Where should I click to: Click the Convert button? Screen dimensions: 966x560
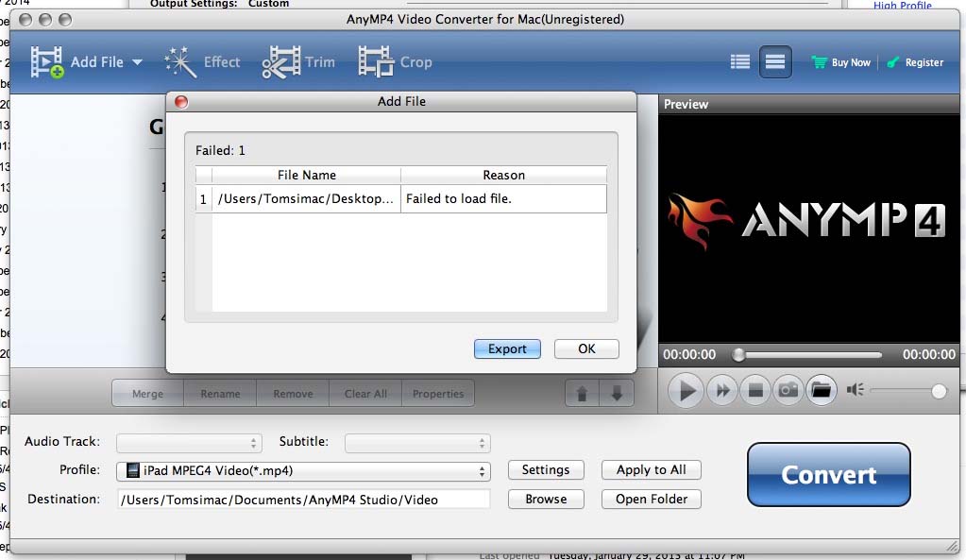(829, 475)
